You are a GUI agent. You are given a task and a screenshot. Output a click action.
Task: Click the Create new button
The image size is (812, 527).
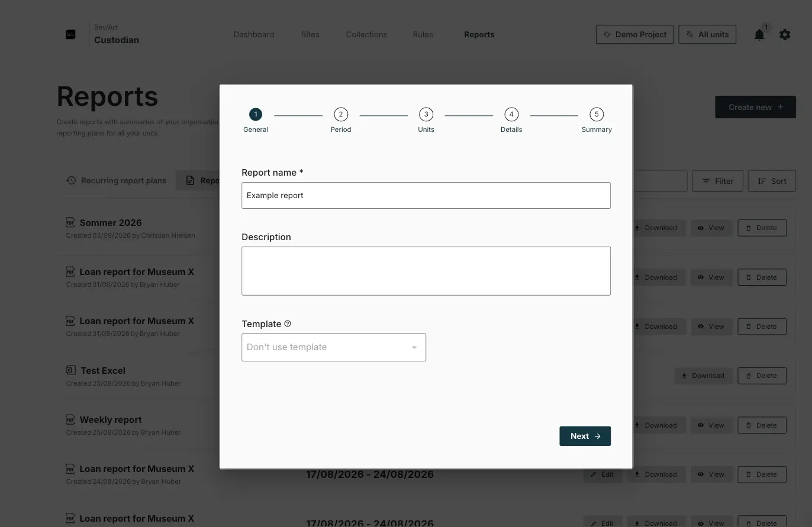point(755,107)
